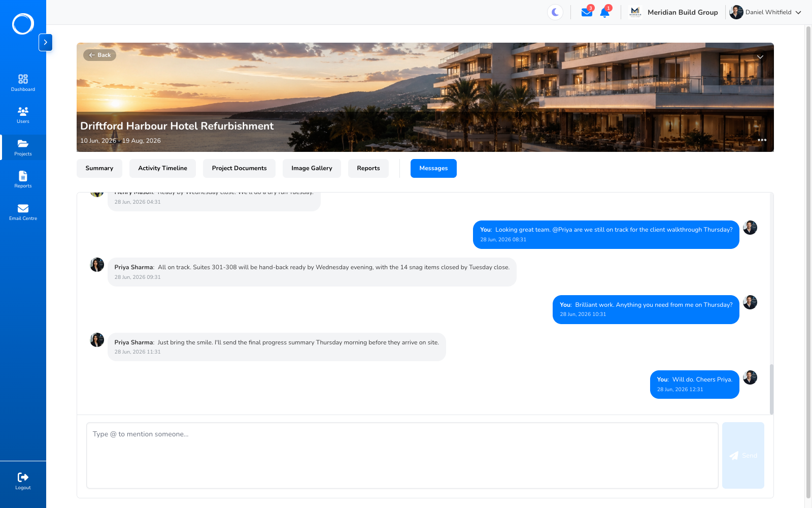Open the Users sidebar item
The width and height of the screenshot is (812, 508).
click(23, 115)
